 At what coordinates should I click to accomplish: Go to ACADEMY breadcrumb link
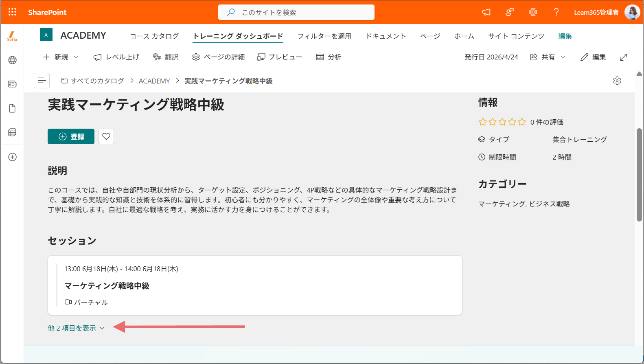coord(154,81)
